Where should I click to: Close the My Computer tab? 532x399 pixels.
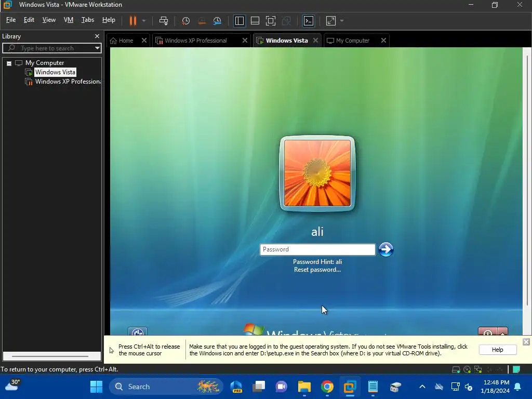[x=383, y=41]
